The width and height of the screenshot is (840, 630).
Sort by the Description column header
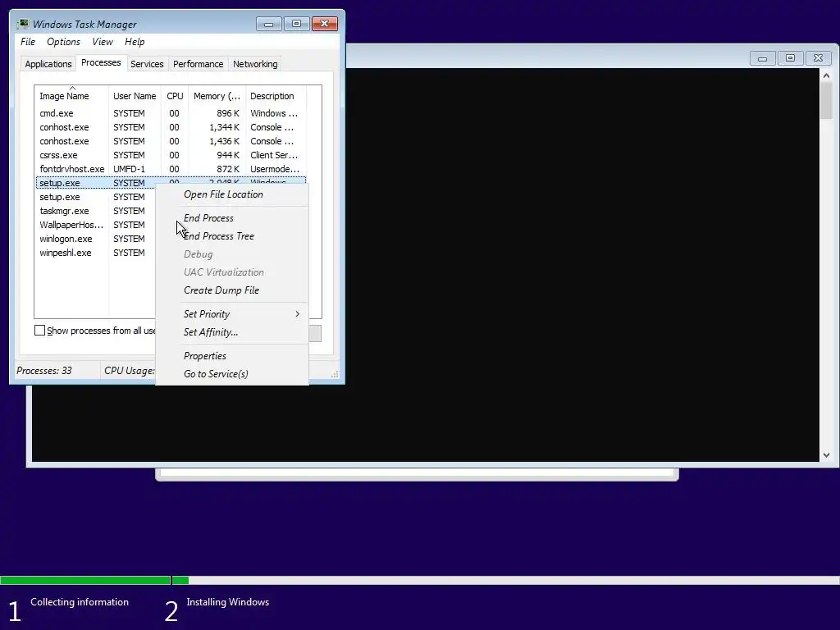(276, 96)
